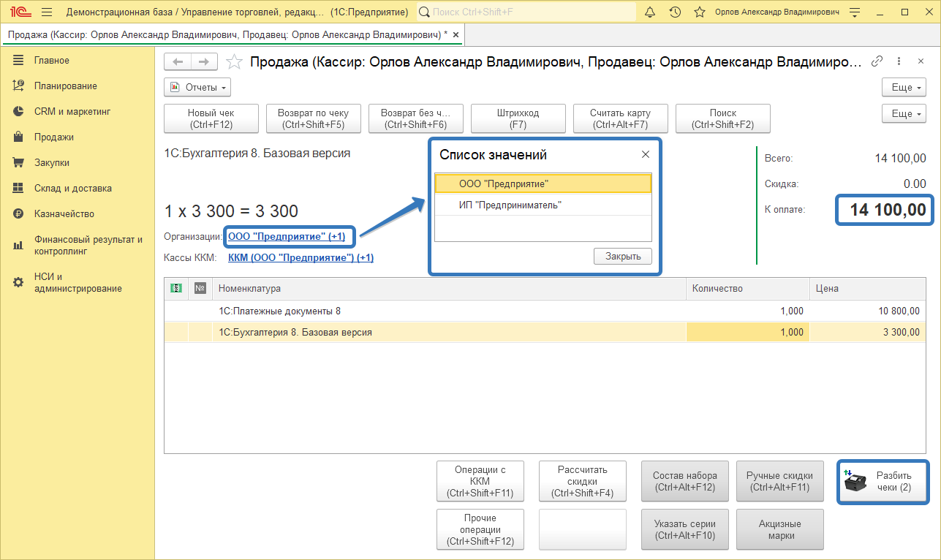Go forward with right arrow
The image size is (941, 560).
[204, 61]
